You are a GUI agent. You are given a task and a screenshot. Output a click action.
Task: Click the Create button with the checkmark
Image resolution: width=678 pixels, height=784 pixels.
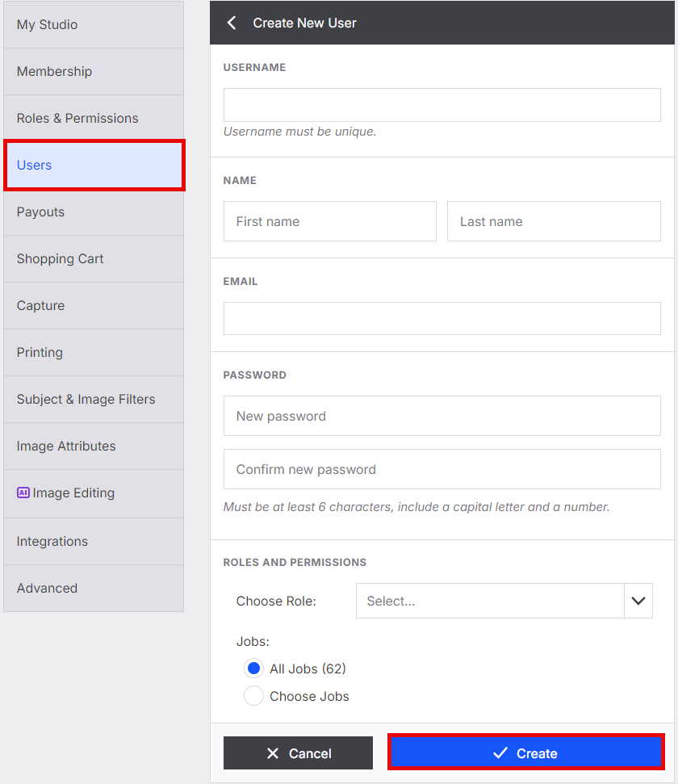[x=525, y=753]
